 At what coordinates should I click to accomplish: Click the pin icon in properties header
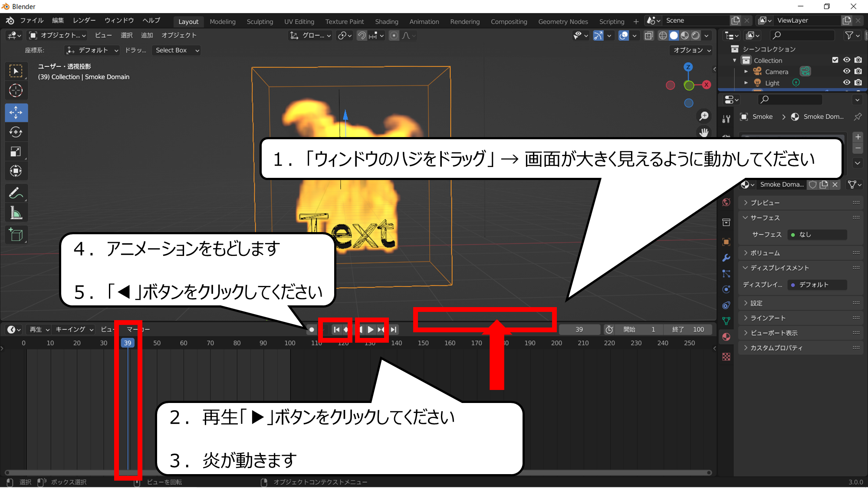click(858, 117)
